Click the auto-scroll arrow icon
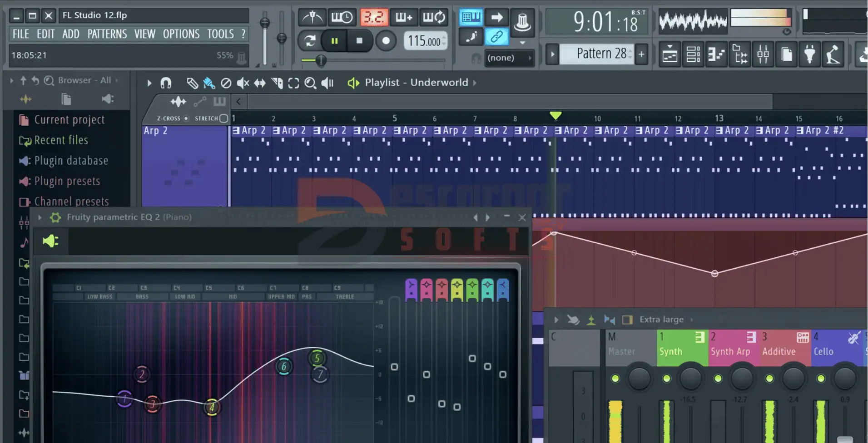 tap(496, 17)
